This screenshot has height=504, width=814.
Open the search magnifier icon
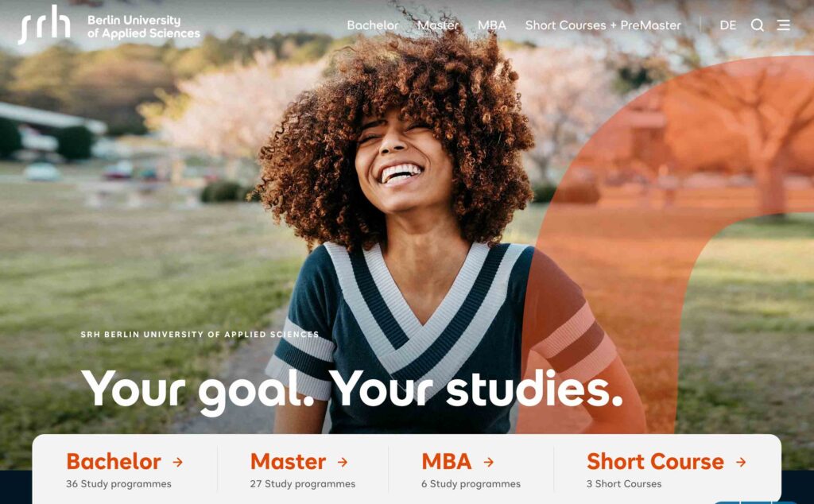[757, 25]
